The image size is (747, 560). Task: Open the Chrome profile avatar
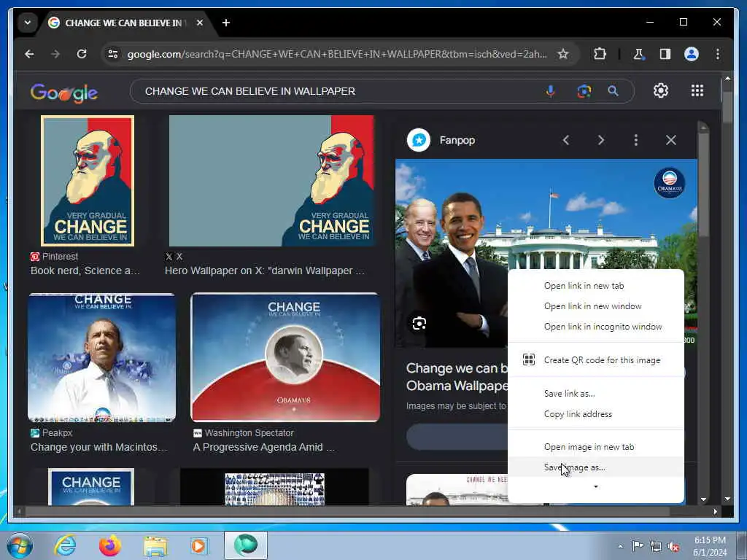(692, 54)
